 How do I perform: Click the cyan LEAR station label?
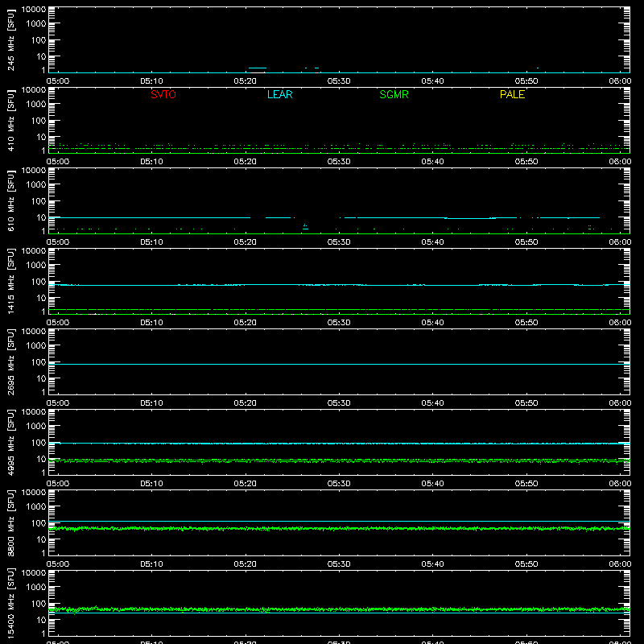coord(279,94)
